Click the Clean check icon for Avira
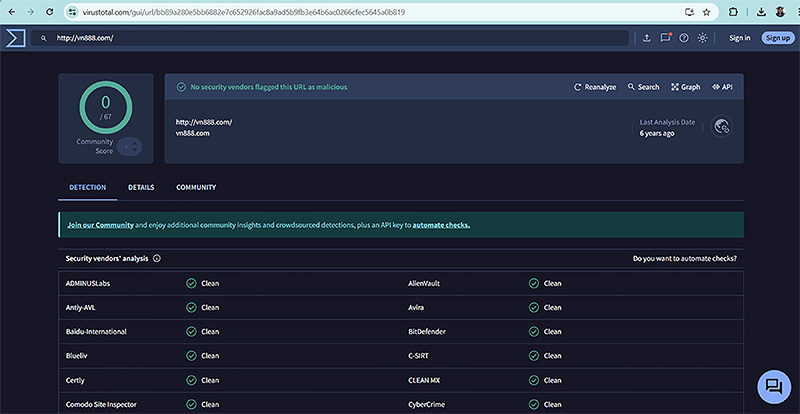The image size is (800, 414). coord(534,307)
